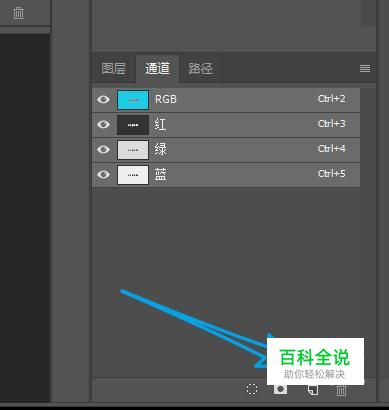Switch to the 图层 tab
This screenshot has width=389, height=410.
[x=114, y=68]
